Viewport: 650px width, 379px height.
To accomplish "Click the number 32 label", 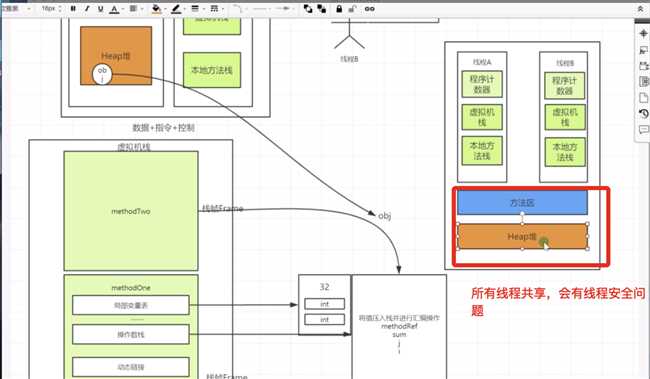I will [x=324, y=287].
